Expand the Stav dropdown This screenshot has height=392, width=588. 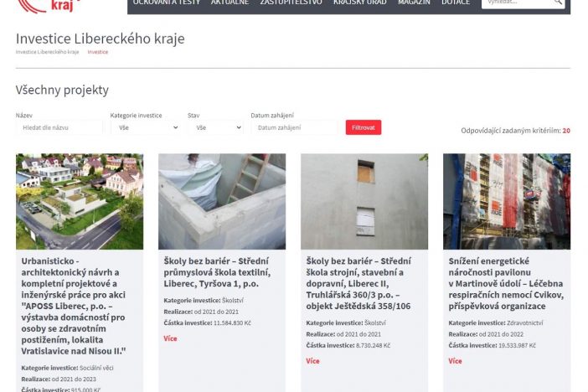click(x=214, y=127)
